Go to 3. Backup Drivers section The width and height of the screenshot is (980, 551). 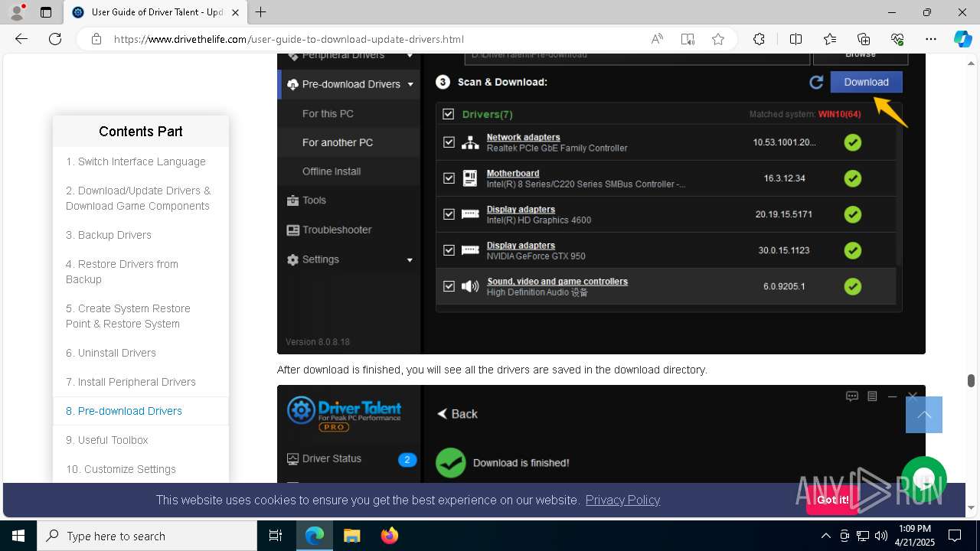109,235
